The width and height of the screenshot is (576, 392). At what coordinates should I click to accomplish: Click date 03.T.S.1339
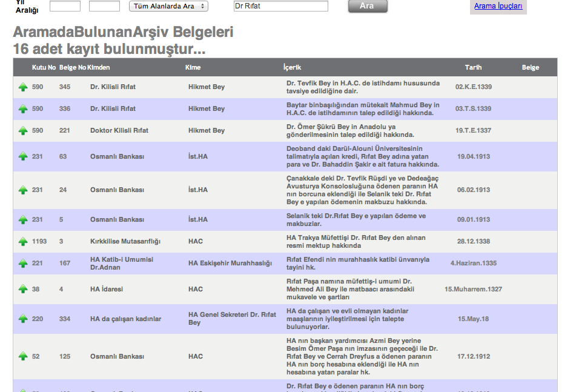(473, 108)
